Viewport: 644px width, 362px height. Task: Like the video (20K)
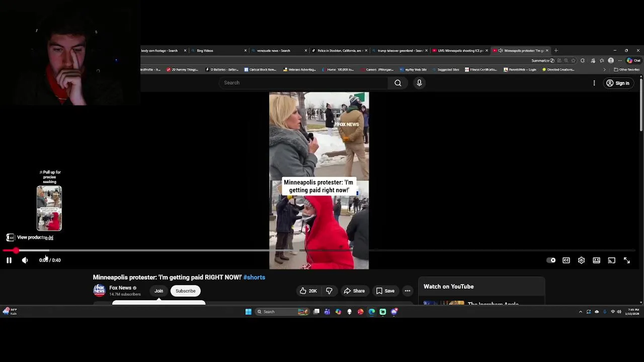308,291
